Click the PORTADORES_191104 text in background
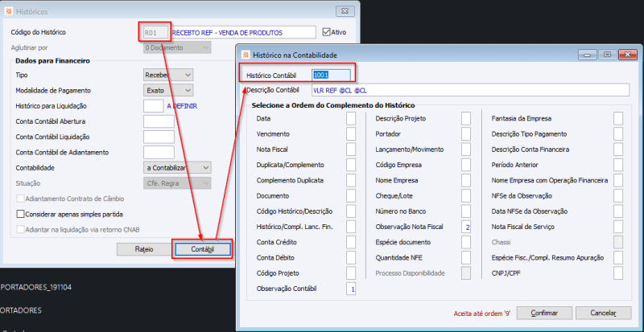The image size is (644, 332). pos(36,287)
